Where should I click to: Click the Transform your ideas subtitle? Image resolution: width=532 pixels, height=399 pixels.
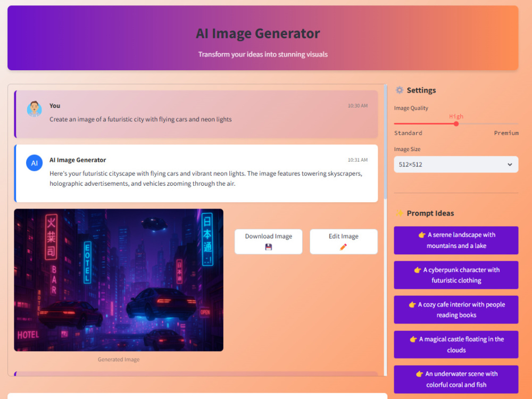263,54
